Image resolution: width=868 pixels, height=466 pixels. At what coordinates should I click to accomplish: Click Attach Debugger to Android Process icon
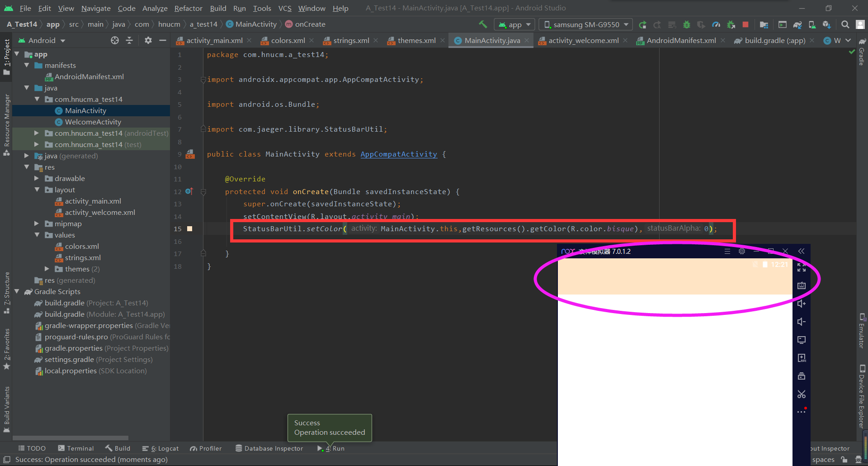(731, 24)
